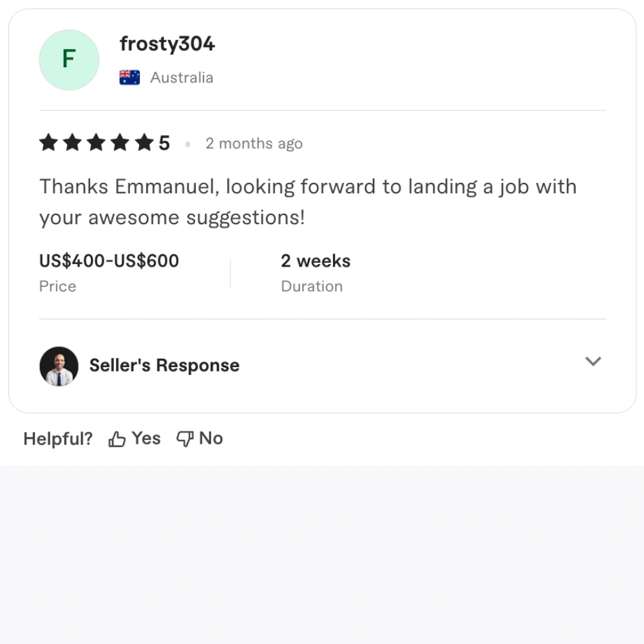Click the thumbs up icon
Image resolution: width=644 pixels, height=644 pixels.
[117, 439]
